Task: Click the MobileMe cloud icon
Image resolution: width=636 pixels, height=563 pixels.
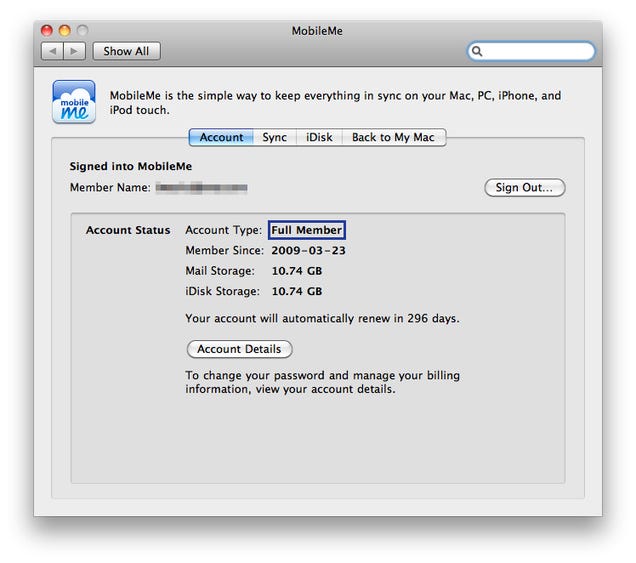Action: (x=74, y=101)
